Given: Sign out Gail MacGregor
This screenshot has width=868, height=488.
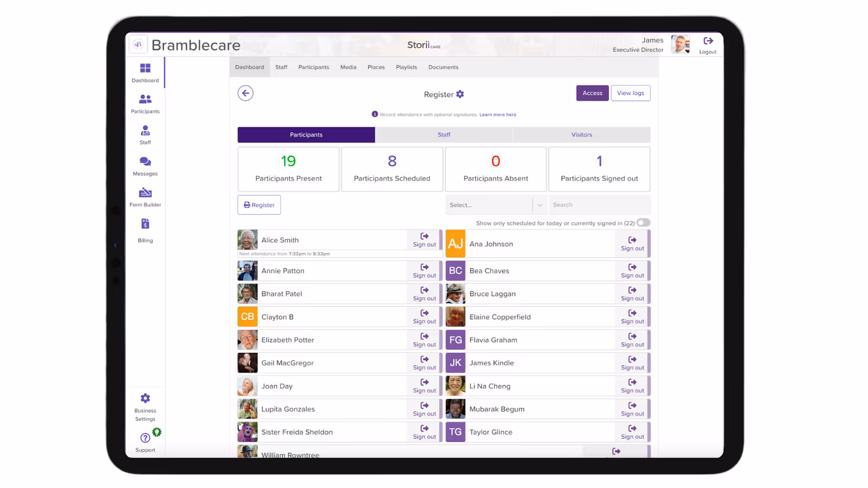Looking at the screenshot, I should point(424,363).
